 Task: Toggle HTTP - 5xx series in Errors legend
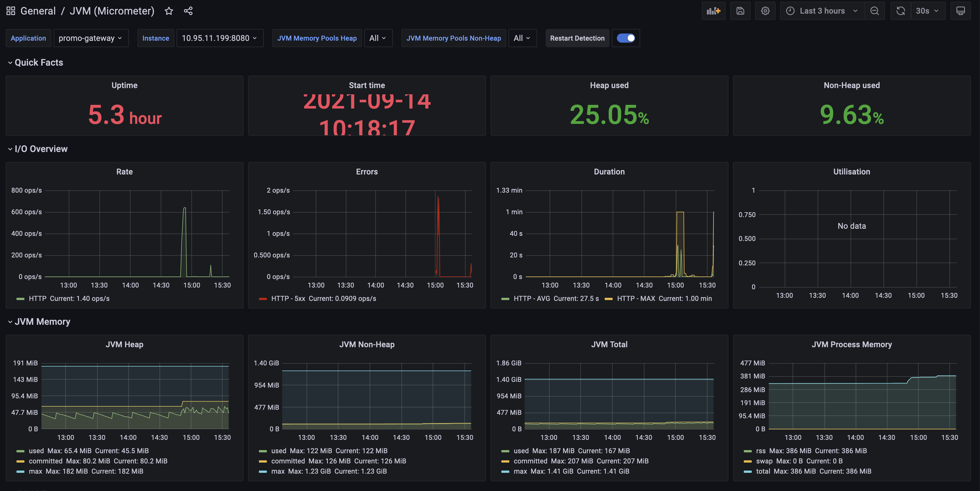click(288, 299)
